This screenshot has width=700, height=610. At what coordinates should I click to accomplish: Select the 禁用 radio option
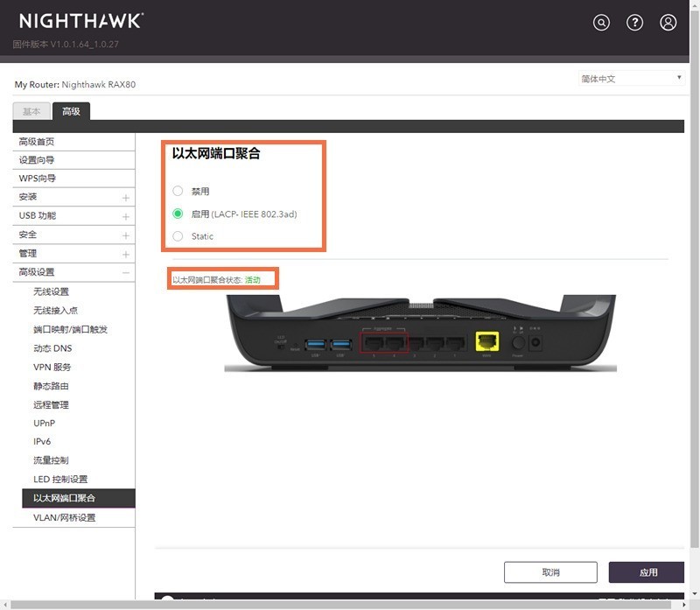[x=178, y=191]
